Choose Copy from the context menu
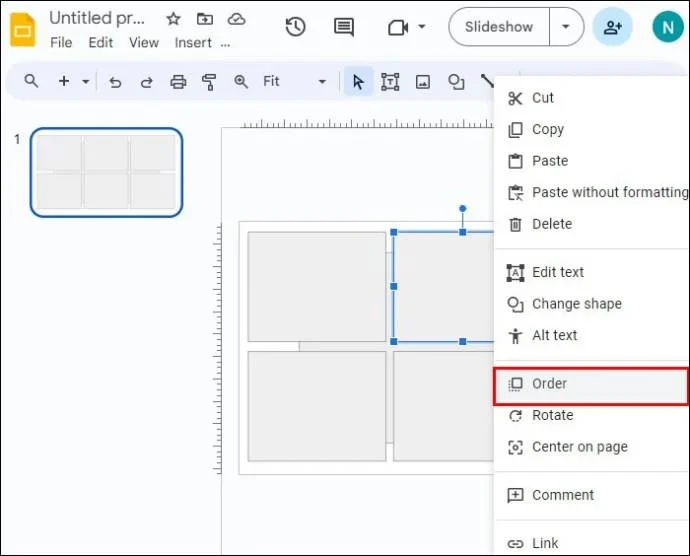 coord(592,129)
